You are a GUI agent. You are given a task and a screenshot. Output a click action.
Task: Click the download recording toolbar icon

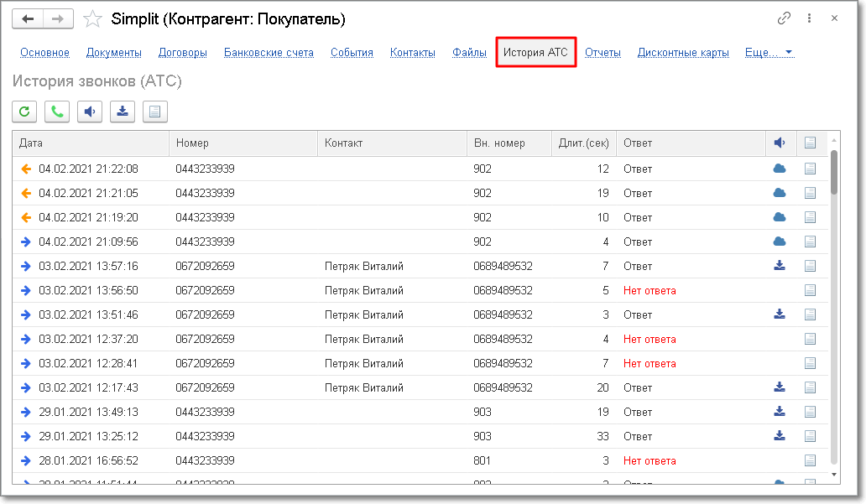click(x=123, y=111)
